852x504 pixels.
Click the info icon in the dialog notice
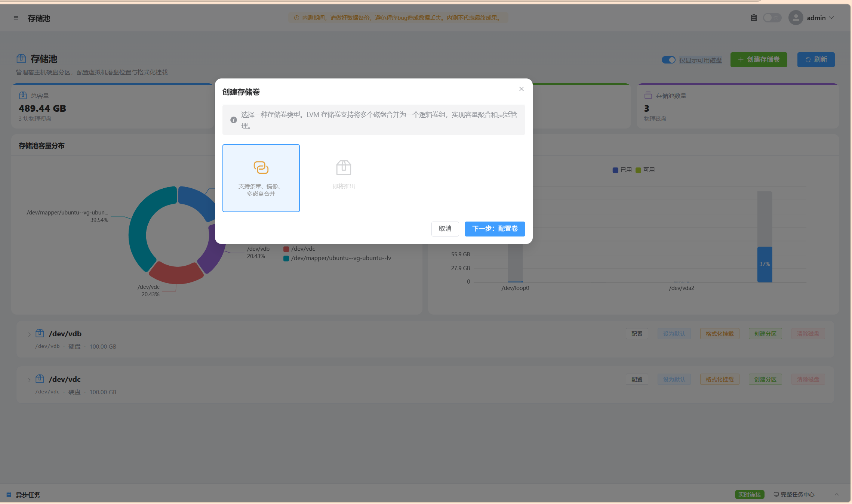(234, 120)
